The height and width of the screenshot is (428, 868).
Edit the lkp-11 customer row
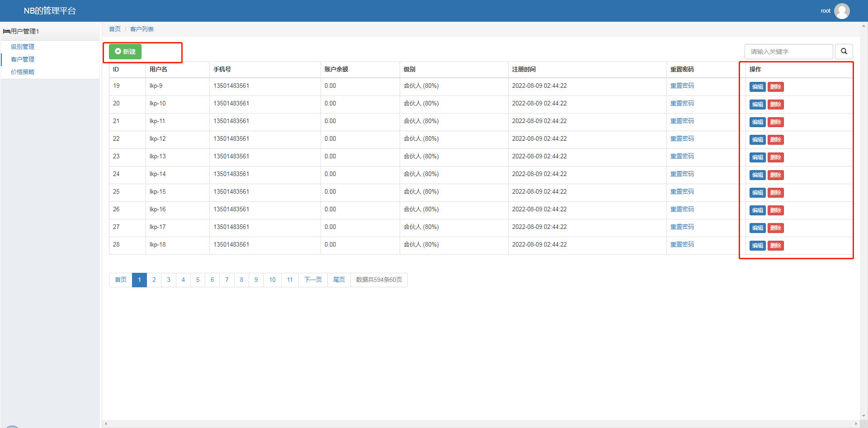(757, 122)
